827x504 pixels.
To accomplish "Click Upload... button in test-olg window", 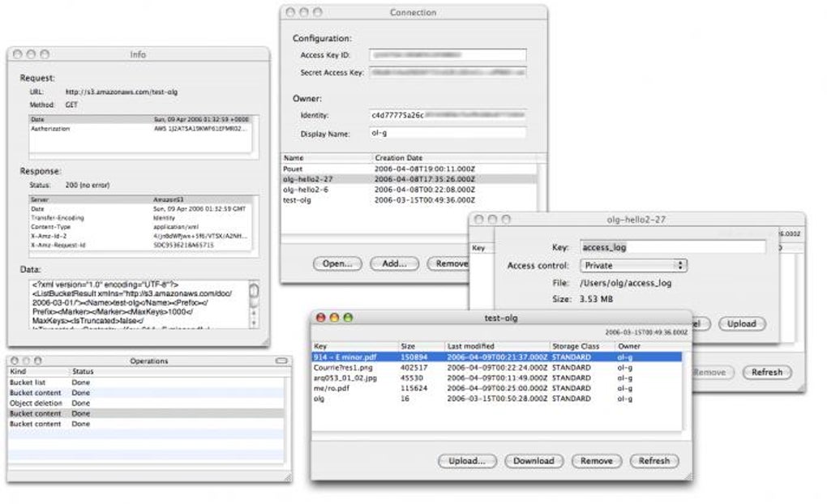I will [x=467, y=461].
